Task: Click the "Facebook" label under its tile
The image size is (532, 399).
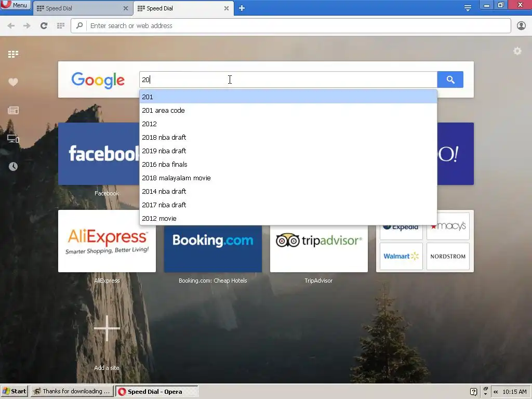Action: tap(107, 193)
